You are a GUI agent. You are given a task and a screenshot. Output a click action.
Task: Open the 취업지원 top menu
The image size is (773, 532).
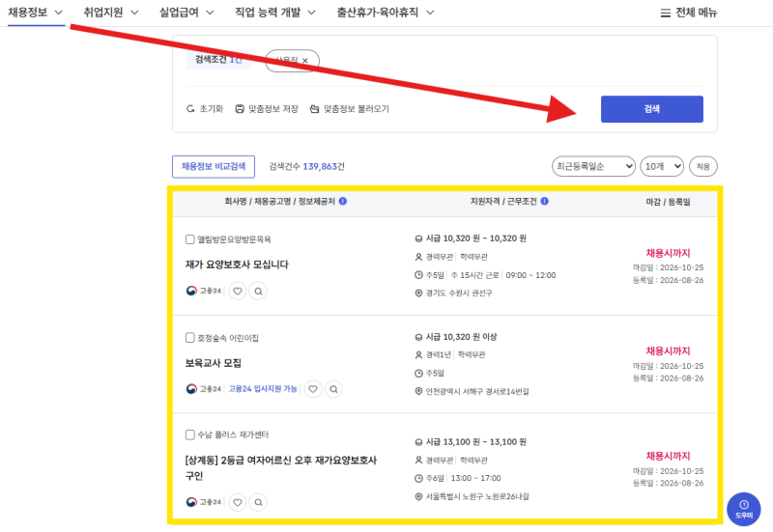[103, 13]
